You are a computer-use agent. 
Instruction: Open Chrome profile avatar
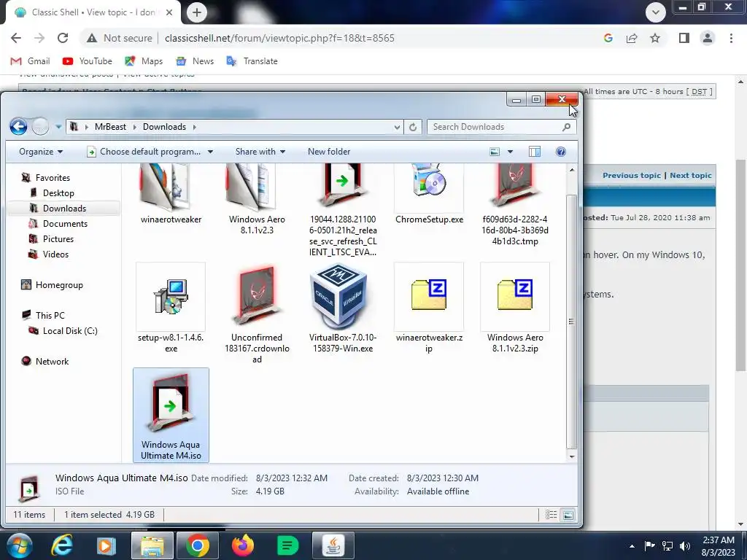pyautogui.click(x=708, y=38)
